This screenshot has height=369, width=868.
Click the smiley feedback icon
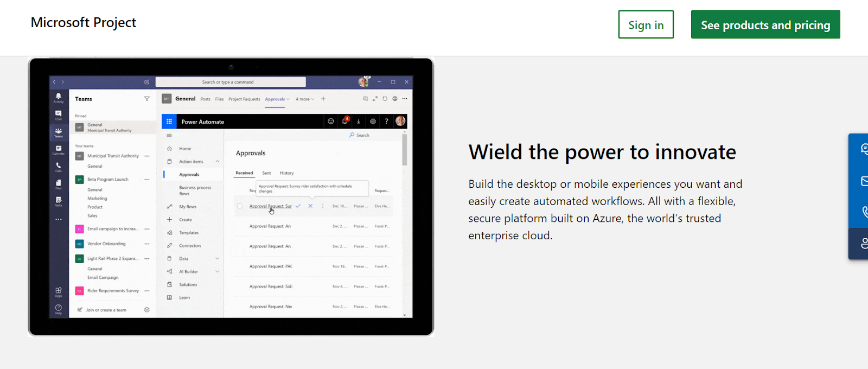click(331, 122)
